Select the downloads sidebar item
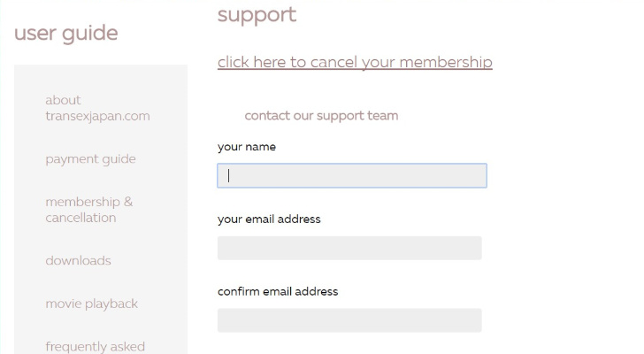The width and height of the screenshot is (644, 354). pos(78,260)
